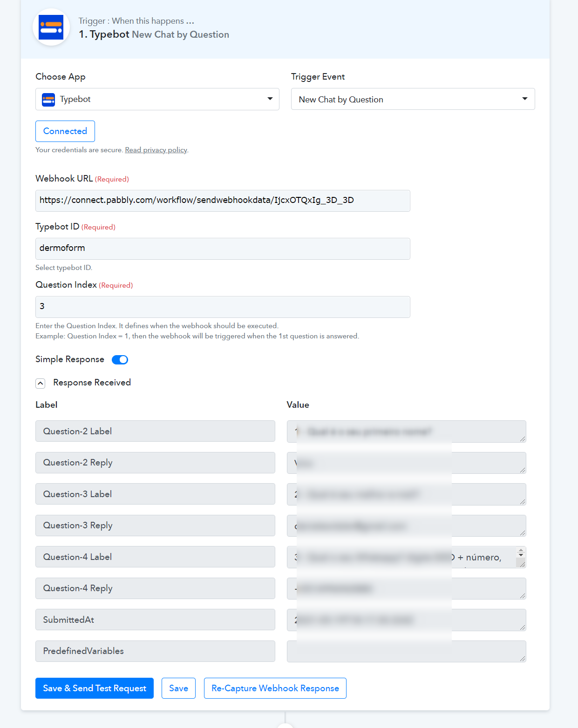This screenshot has width=578, height=728.
Task: Open the Trigger Event dropdown
Action: pyautogui.click(x=413, y=99)
